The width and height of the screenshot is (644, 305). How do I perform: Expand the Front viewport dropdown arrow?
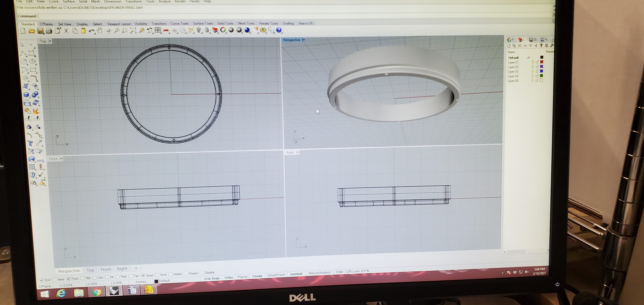coord(61,159)
